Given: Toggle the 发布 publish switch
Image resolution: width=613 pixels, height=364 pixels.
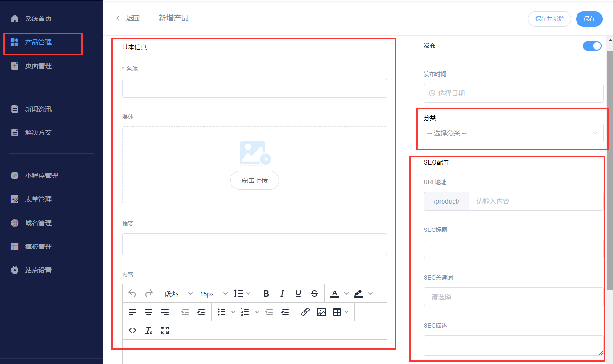Looking at the screenshot, I should (592, 46).
